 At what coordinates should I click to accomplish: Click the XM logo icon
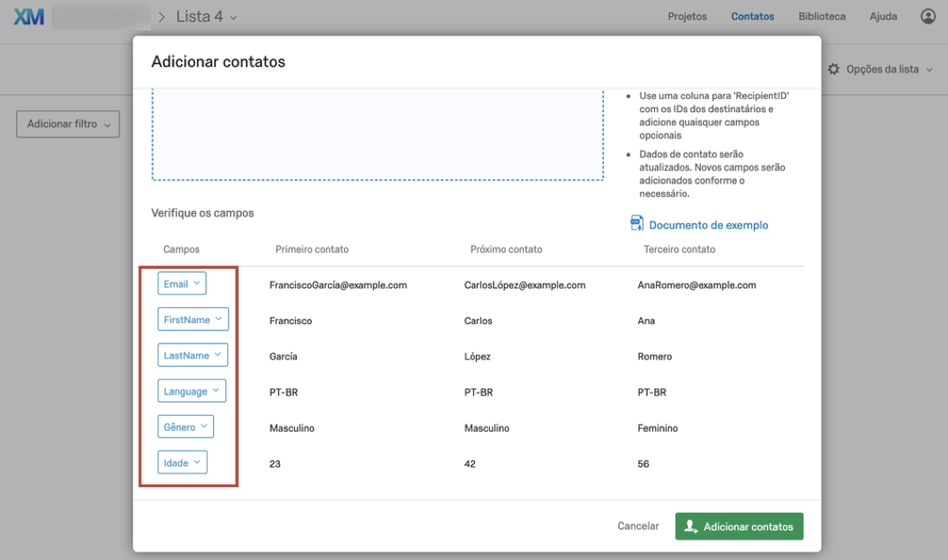29,16
